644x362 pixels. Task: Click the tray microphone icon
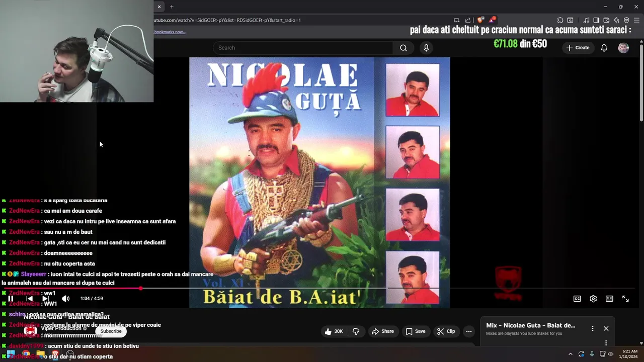[592, 354]
